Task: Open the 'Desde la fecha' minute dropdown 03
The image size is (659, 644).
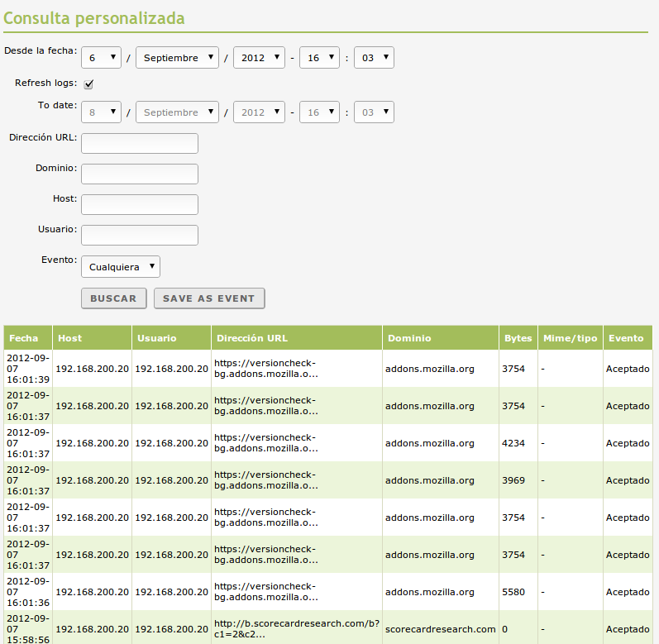Action: pyautogui.click(x=374, y=58)
